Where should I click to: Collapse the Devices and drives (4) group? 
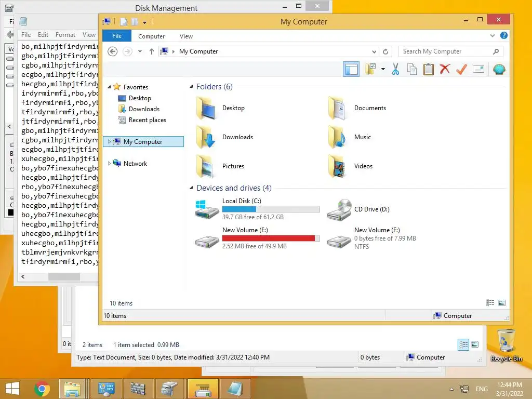tap(191, 188)
